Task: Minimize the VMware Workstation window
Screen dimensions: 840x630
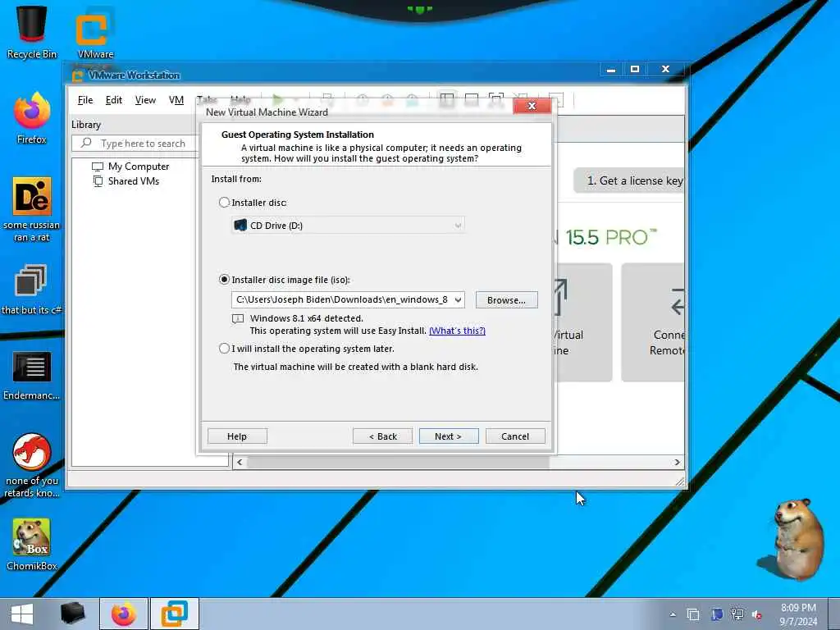Action: 610,69
